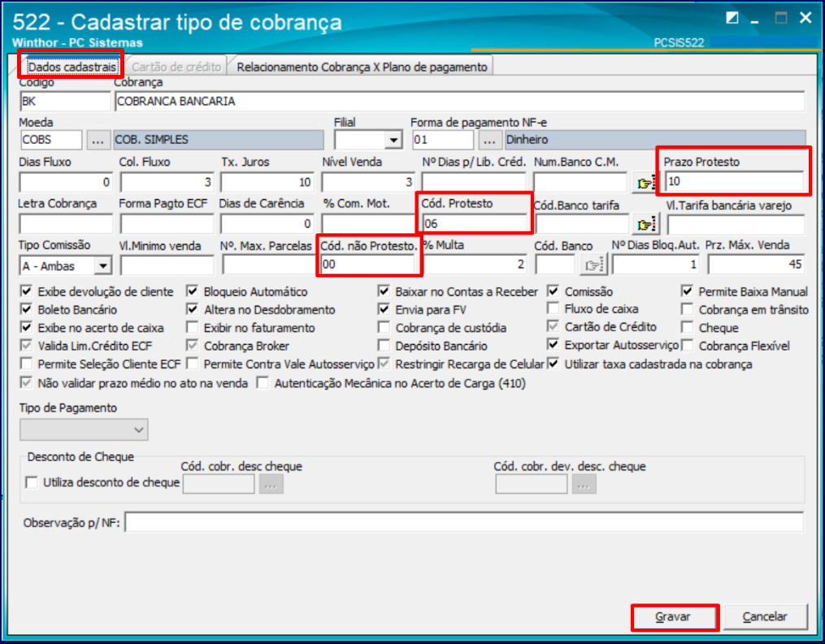Image resolution: width=825 pixels, height=644 pixels.
Task: Open Tipo Comissão dropdown
Action: click(103, 266)
